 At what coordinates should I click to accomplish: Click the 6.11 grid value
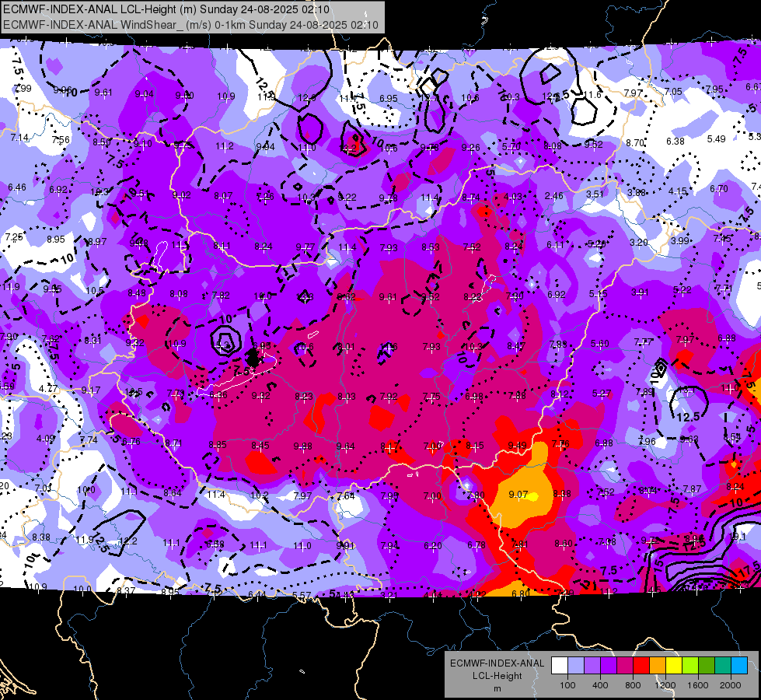click(x=555, y=245)
